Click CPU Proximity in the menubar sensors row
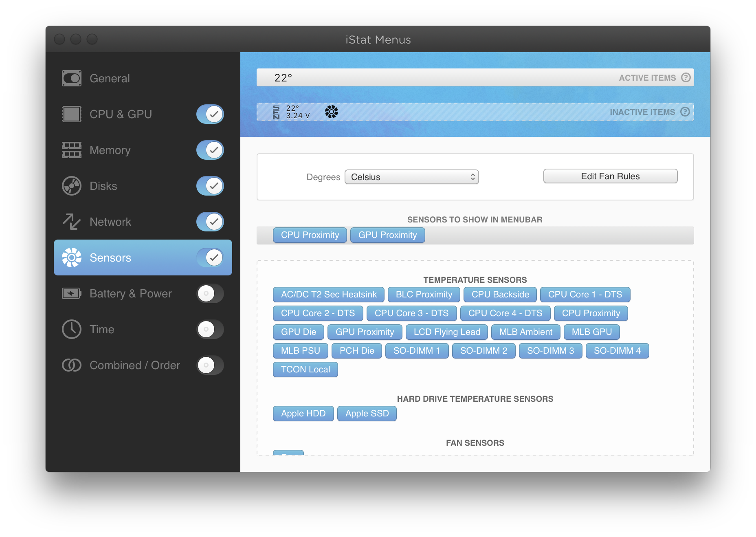Viewport: 756px width, 537px height. click(310, 235)
